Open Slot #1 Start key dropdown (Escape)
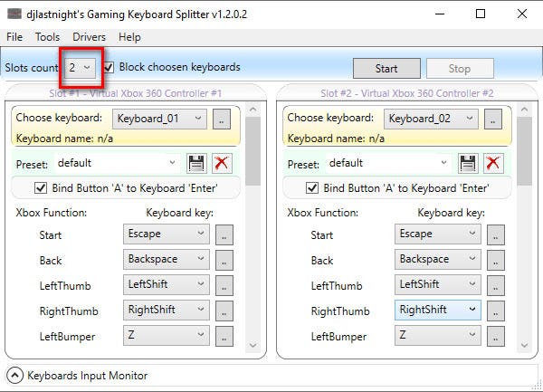This screenshot has height=392, width=543. tap(167, 234)
